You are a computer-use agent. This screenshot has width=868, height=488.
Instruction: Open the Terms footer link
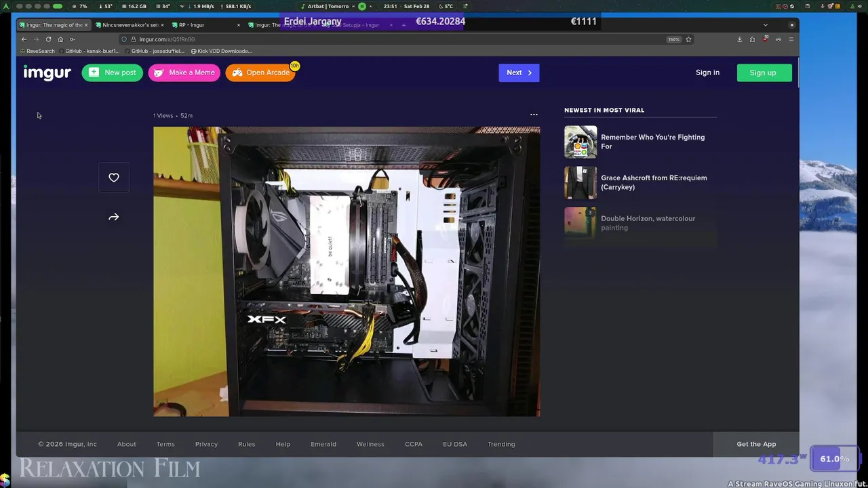[x=165, y=444]
